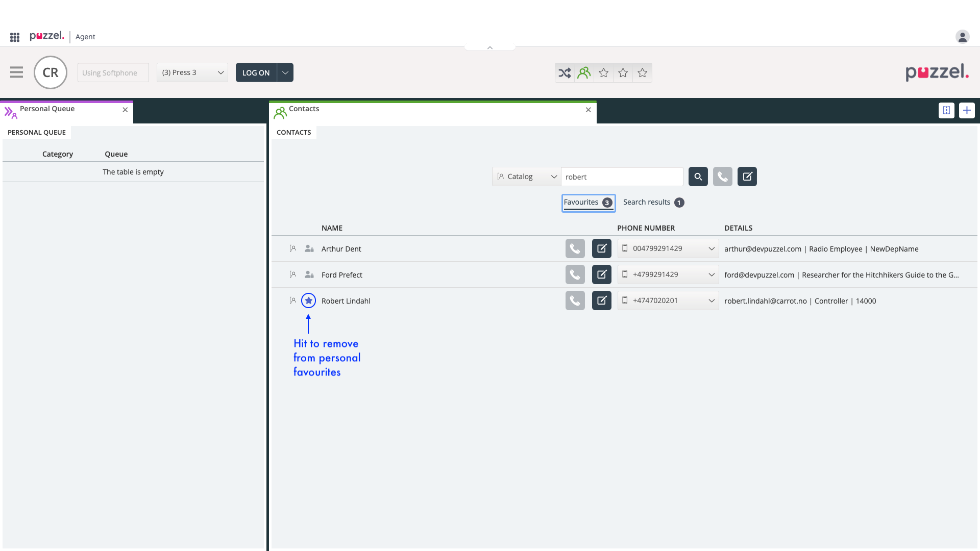Click the contact search input field
The height and width of the screenshot is (551, 980).
coord(622,177)
